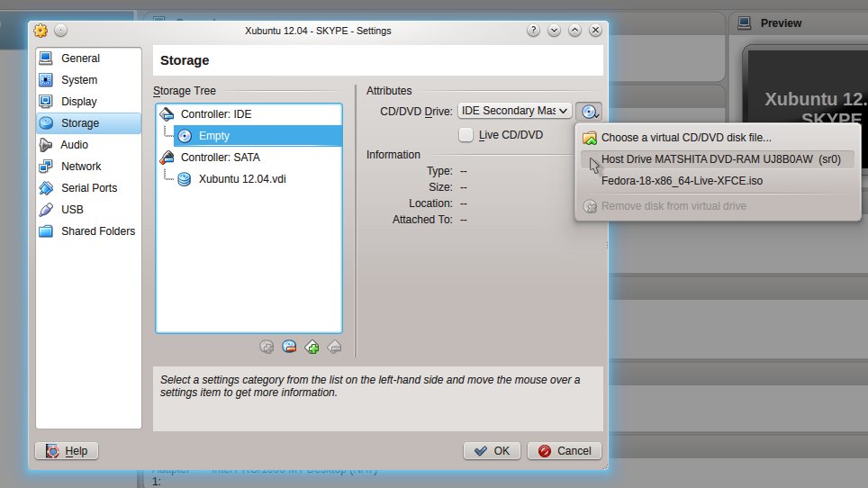
Task: Select Fedora-18-x86_64-Live-XFCE.iso from menu
Action: tap(718, 181)
